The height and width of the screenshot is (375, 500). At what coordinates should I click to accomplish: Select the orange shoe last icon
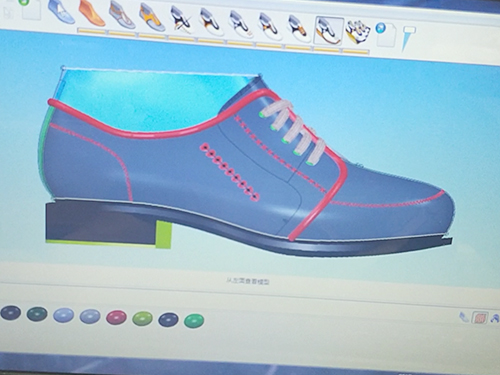[91, 13]
